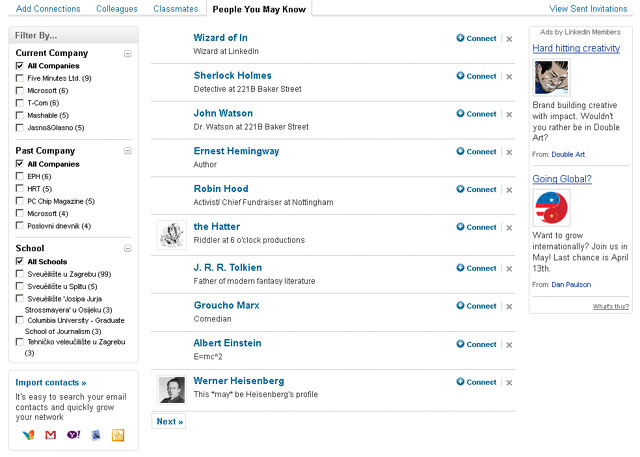Dismiss the Hatter suggestion
Screen dimensions: 640x457
(x=509, y=227)
